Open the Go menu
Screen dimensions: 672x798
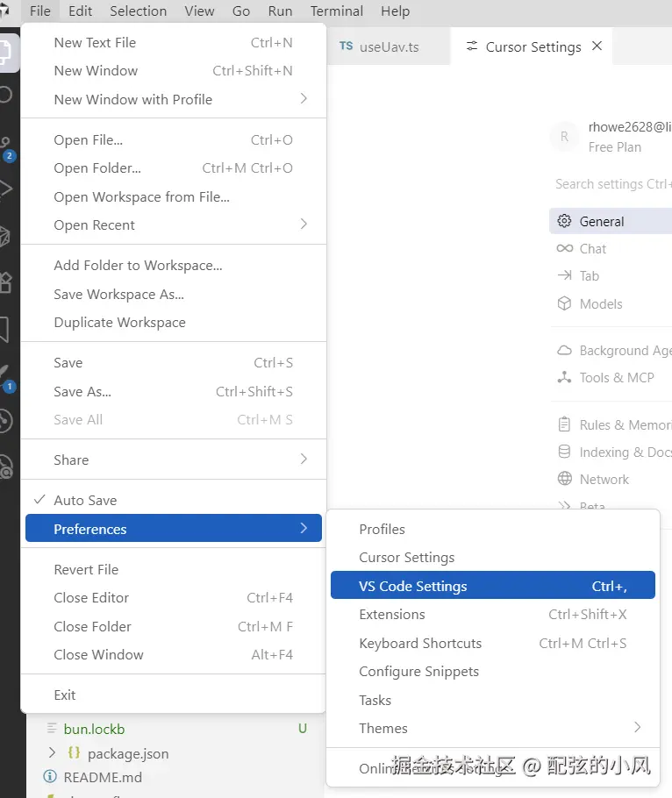point(240,11)
